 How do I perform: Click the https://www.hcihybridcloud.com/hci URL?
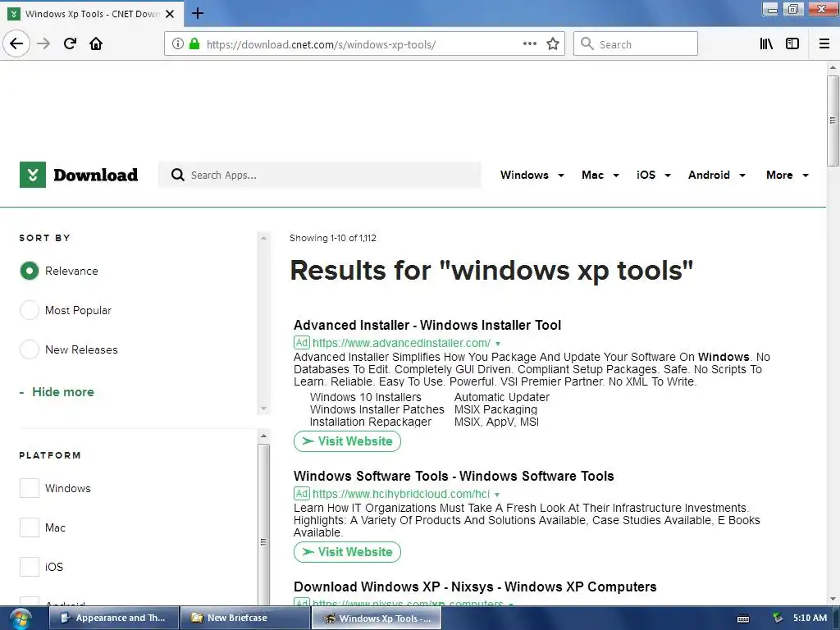coord(400,495)
